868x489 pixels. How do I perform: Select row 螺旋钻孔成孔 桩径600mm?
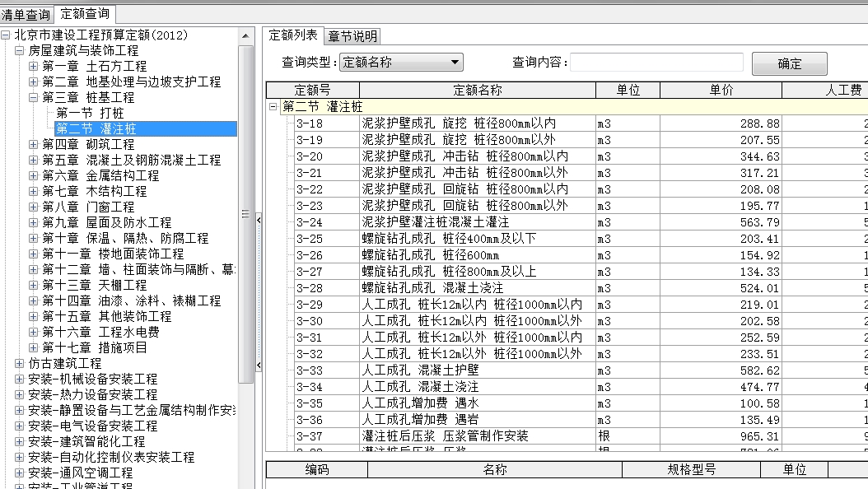coord(581,255)
